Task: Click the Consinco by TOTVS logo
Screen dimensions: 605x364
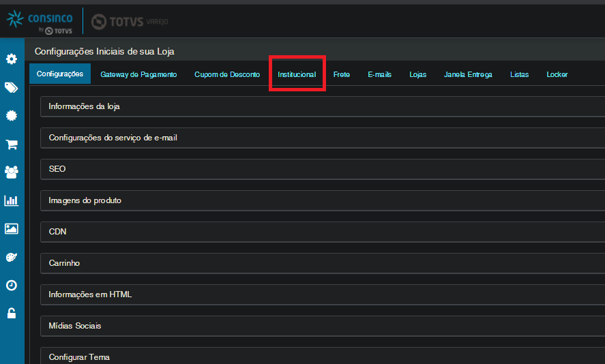Action: [40, 22]
